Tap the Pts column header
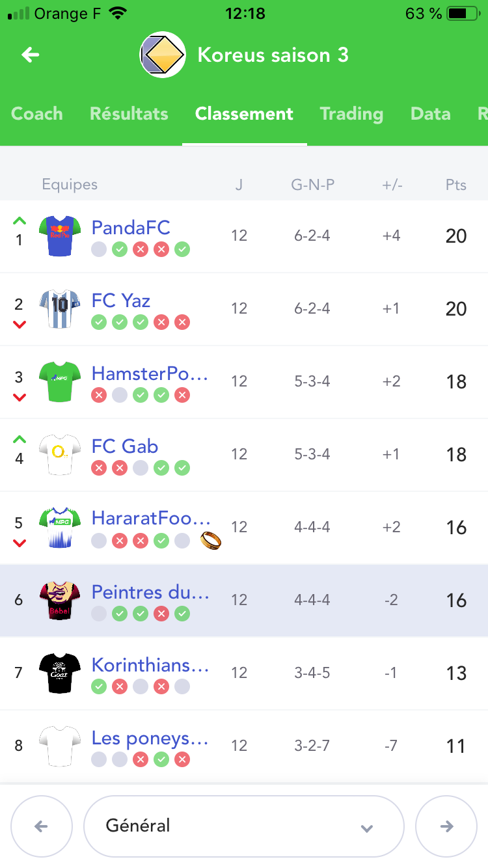Image resolution: width=488 pixels, height=868 pixels. tap(455, 185)
